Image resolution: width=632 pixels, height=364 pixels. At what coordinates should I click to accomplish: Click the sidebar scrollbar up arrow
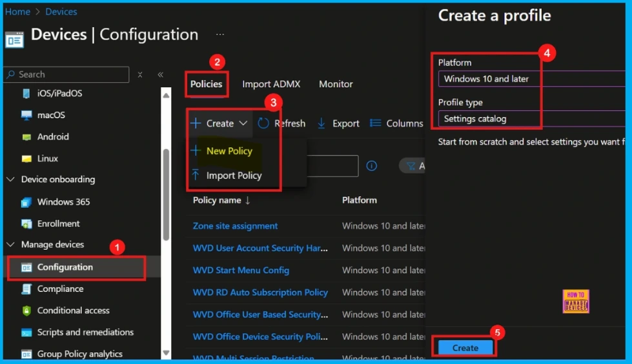point(166,96)
